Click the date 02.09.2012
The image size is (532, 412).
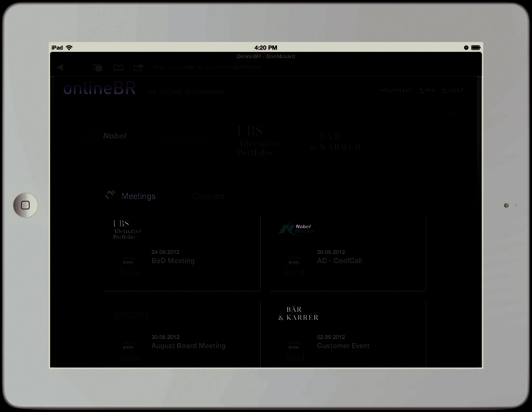pyautogui.click(x=331, y=337)
